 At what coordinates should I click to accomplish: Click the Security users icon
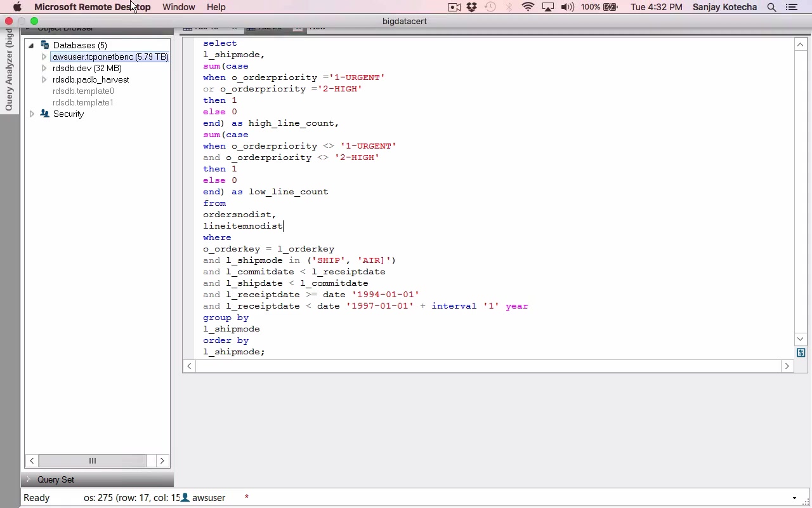(44, 114)
